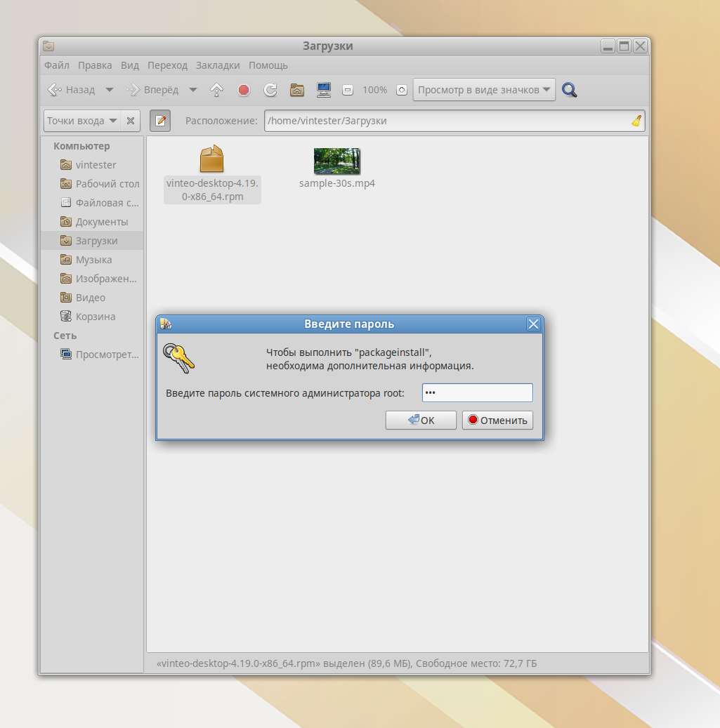Expand the Back history dropdown arrow

click(109, 90)
